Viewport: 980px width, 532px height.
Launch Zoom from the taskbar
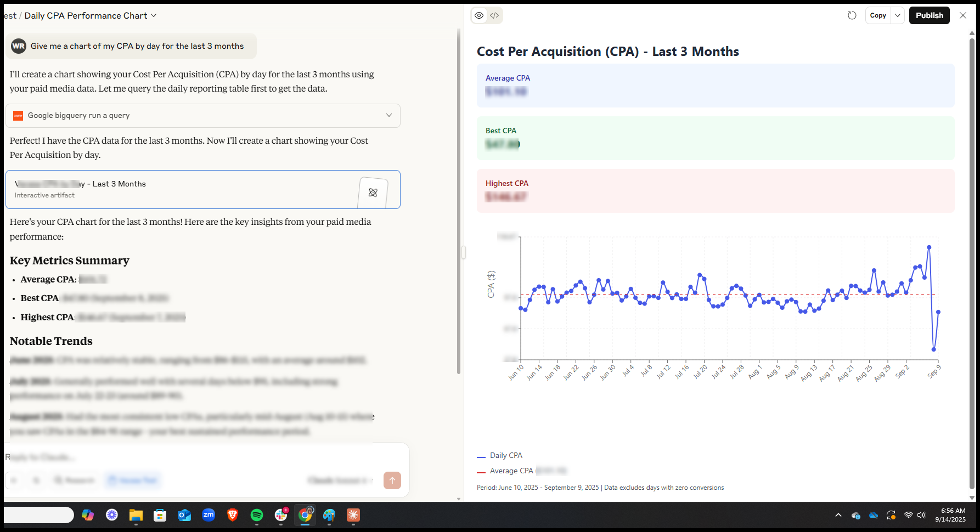click(209, 515)
